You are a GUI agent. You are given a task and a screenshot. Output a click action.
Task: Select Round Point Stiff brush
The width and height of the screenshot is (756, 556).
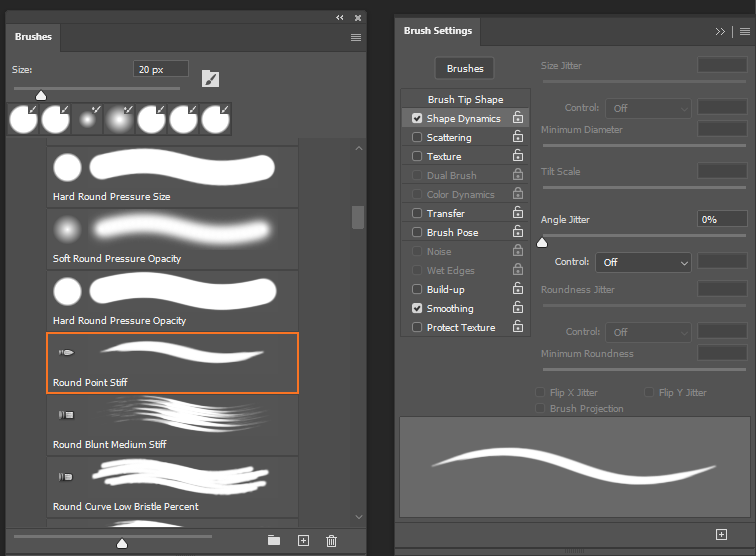click(172, 363)
